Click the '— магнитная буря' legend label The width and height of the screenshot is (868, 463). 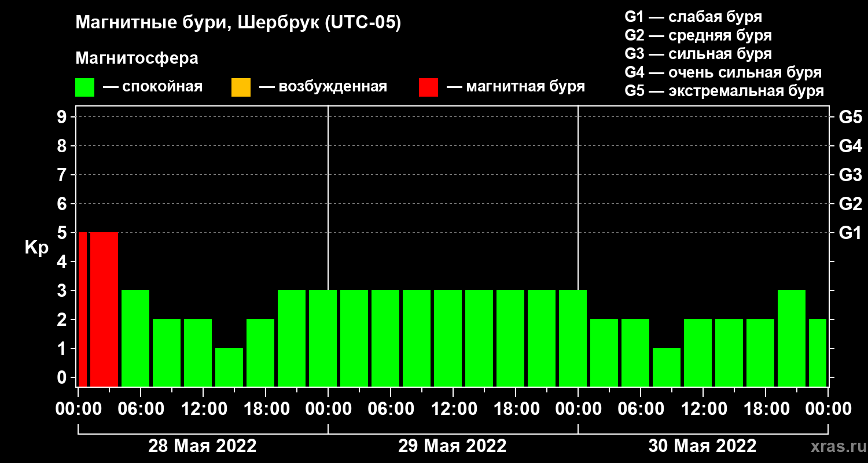click(516, 87)
